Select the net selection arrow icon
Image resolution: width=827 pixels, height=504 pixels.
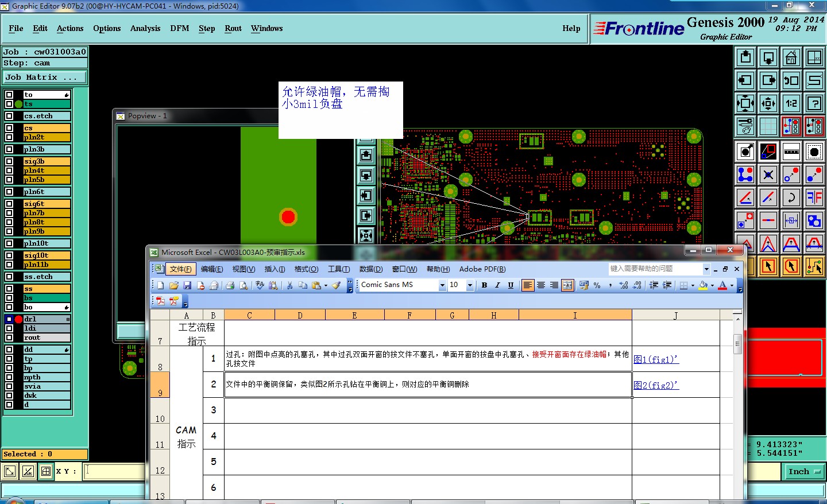(x=814, y=266)
